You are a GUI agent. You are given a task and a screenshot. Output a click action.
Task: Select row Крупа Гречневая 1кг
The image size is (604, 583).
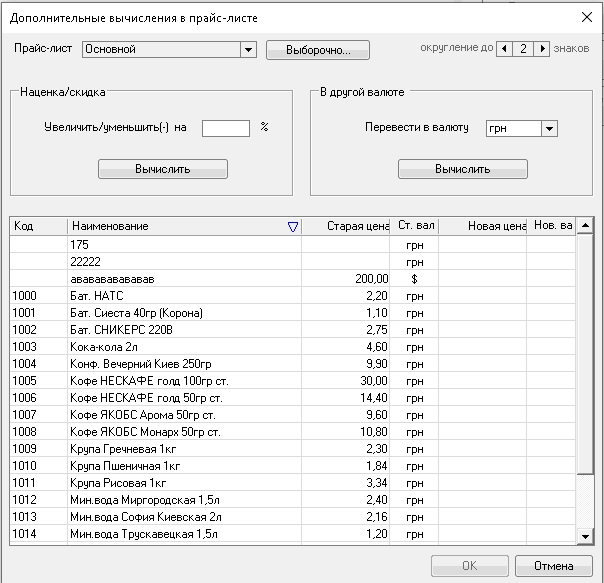pos(293,449)
